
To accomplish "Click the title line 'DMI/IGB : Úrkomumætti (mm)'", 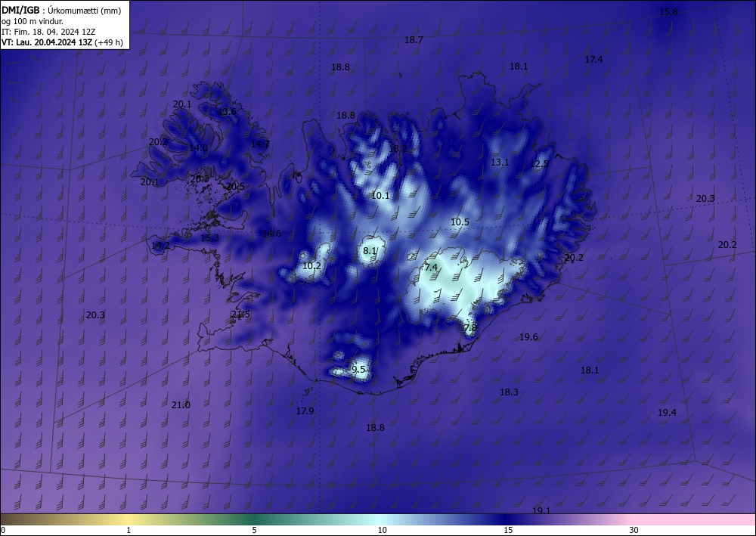I will click(61, 10).
